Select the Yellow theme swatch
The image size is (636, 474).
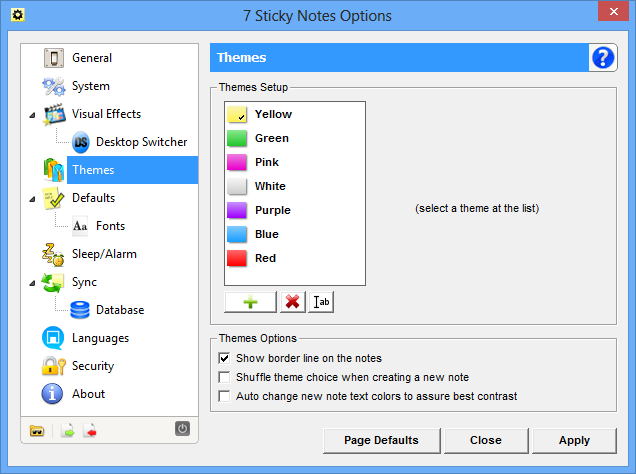coord(237,114)
